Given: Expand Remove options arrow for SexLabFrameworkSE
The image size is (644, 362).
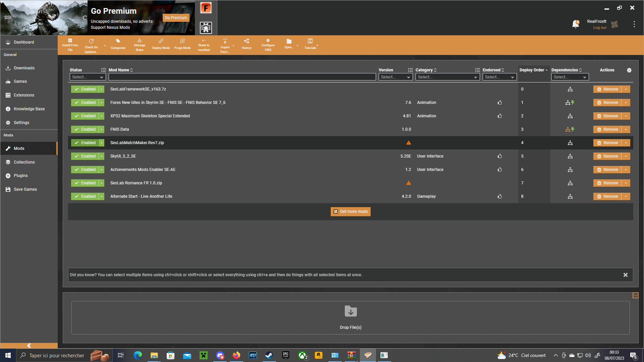Looking at the screenshot, I should [x=626, y=89].
